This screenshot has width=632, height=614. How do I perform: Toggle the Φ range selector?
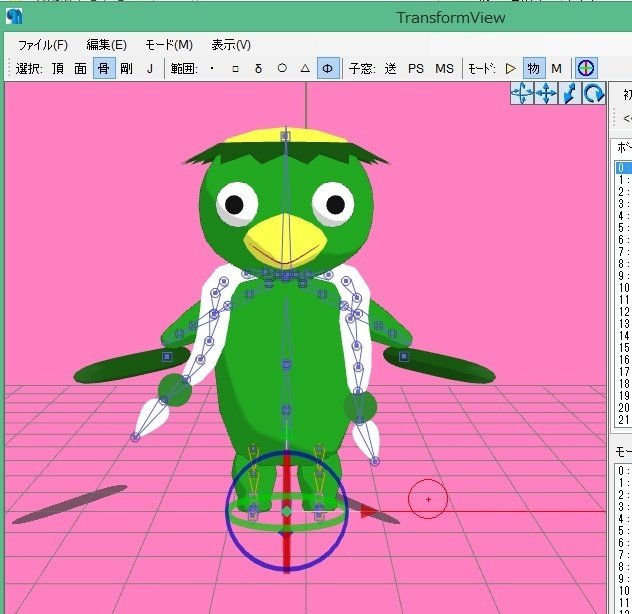[328, 69]
